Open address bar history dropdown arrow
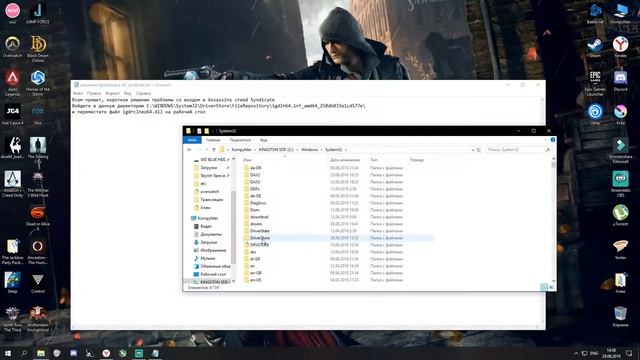The width and height of the screenshot is (640, 360). tap(473, 150)
